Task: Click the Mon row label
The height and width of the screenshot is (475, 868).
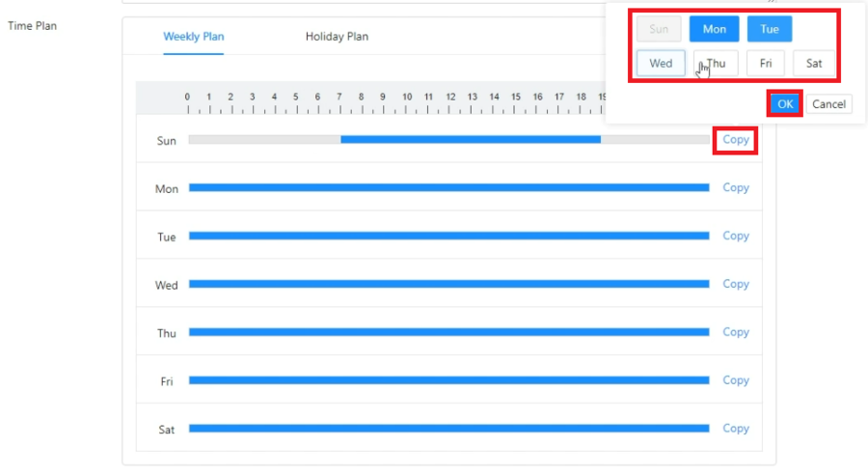Action: (166, 189)
